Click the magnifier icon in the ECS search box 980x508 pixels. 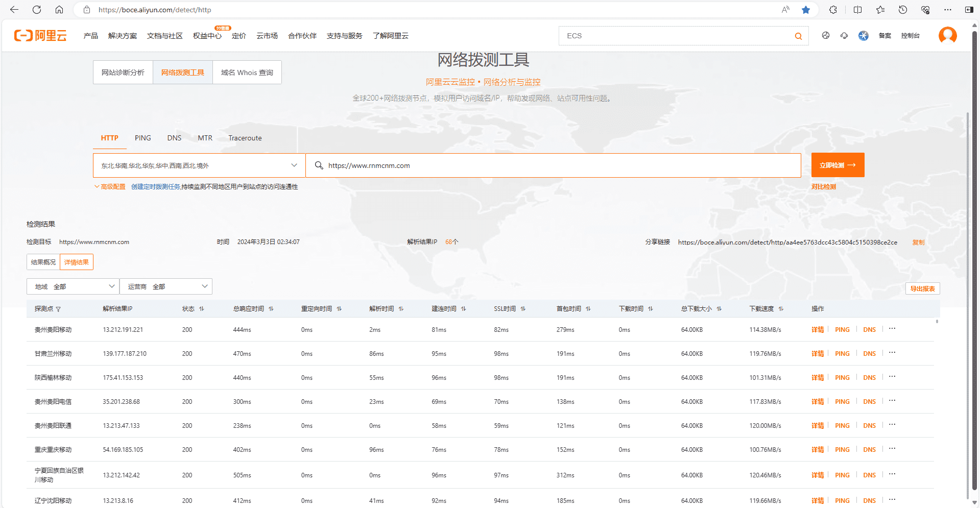point(798,36)
